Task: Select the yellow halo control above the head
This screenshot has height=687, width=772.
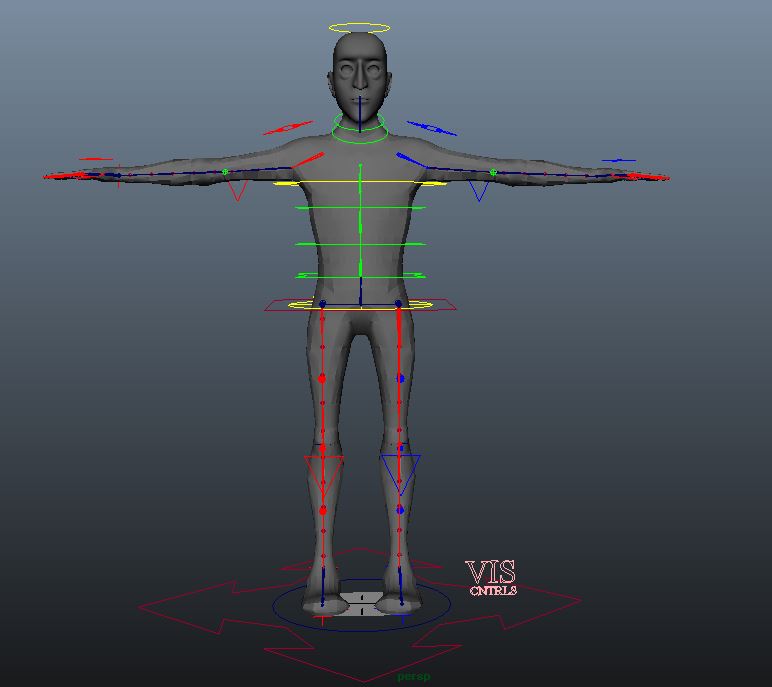Action: (359, 27)
